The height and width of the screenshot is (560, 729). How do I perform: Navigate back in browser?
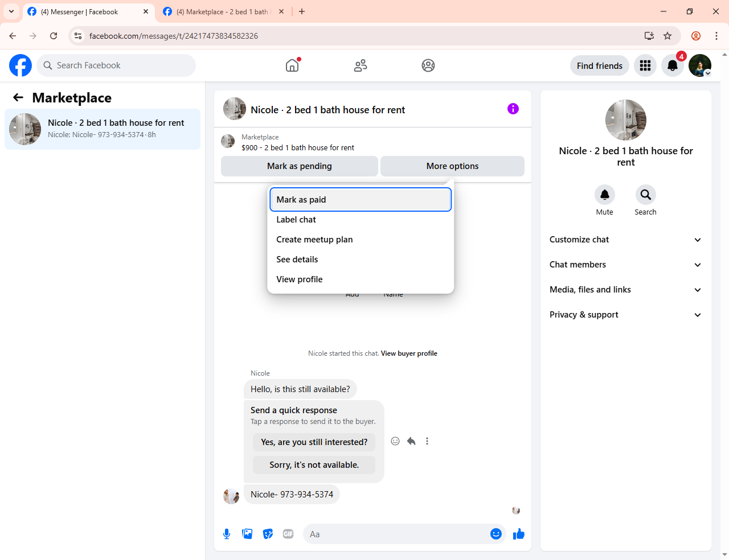click(13, 36)
